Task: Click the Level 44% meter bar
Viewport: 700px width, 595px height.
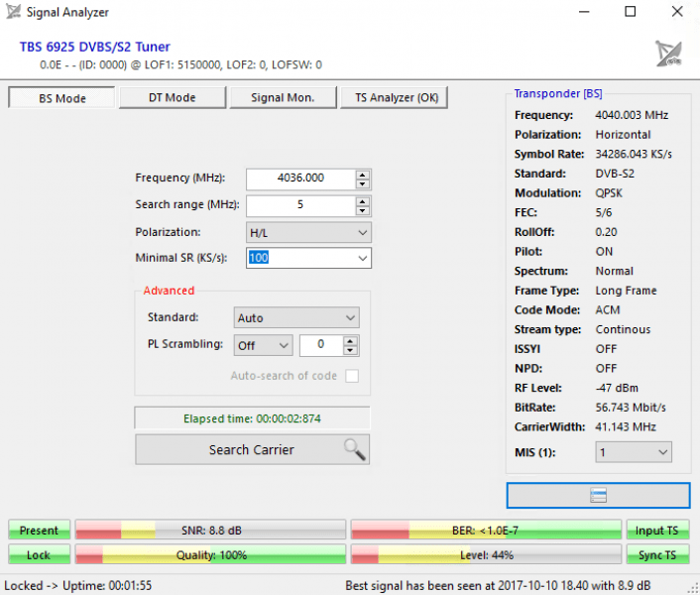Action: click(486, 554)
